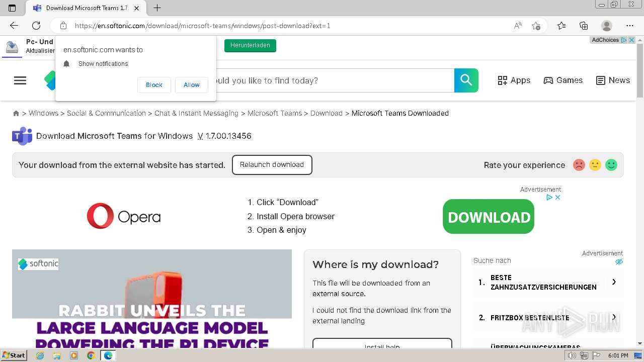Image resolution: width=644 pixels, height=362 pixels.
Task: Play the Rabbit large language model video
Action: pyautogui.click(x=152, y=299)
